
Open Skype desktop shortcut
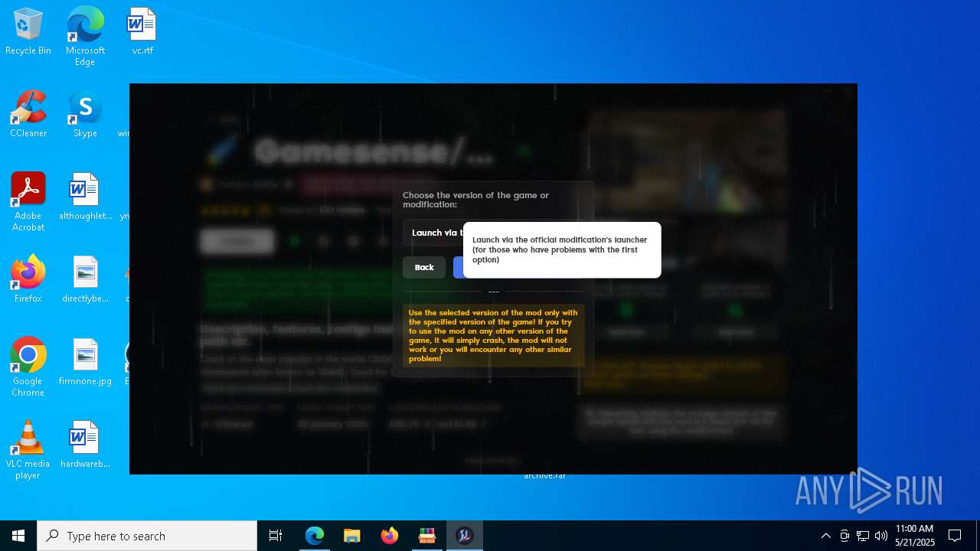pos(85,115)
